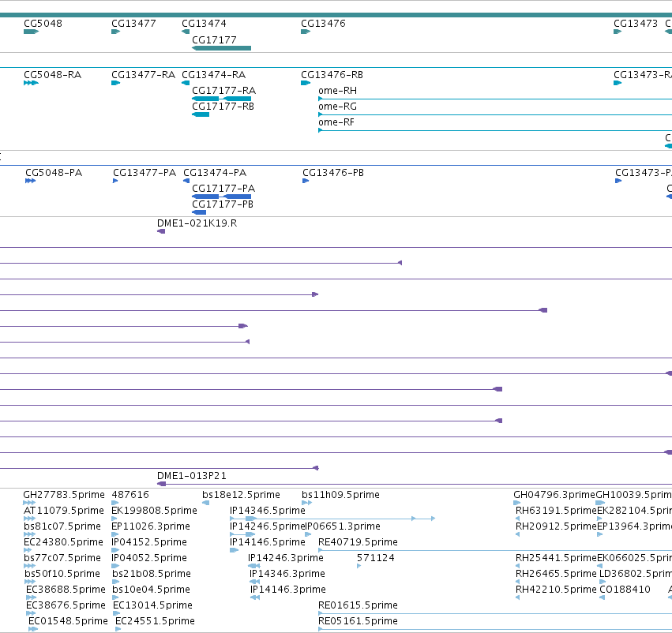Select the CG17177-RB transcript label

pyautogui.click(x=223, y=107)
